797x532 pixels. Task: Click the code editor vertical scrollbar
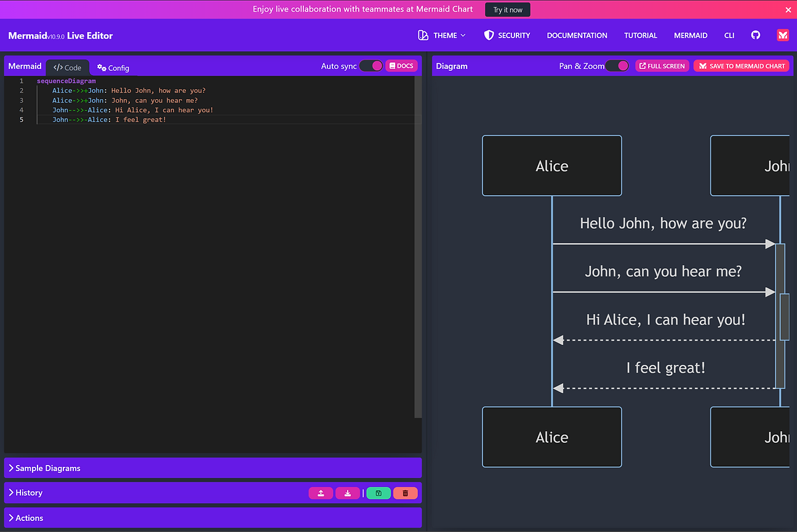(419, 246)
